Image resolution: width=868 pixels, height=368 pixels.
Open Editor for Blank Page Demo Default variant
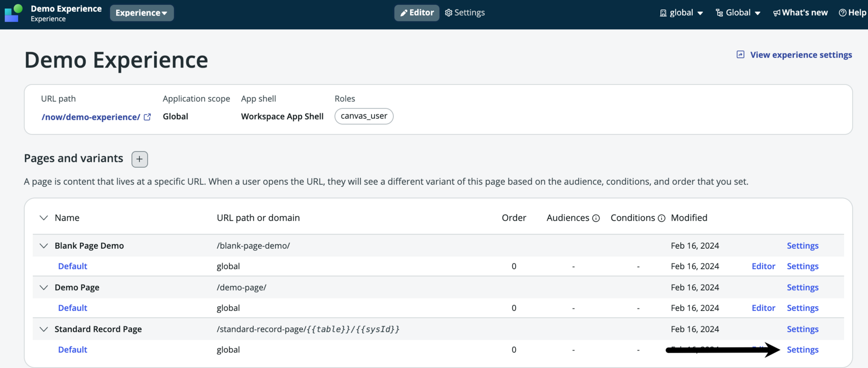tap(764, 266)
